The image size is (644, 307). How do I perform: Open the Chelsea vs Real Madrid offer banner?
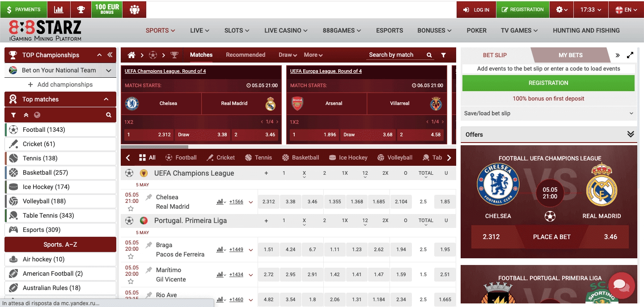[549, 202]
